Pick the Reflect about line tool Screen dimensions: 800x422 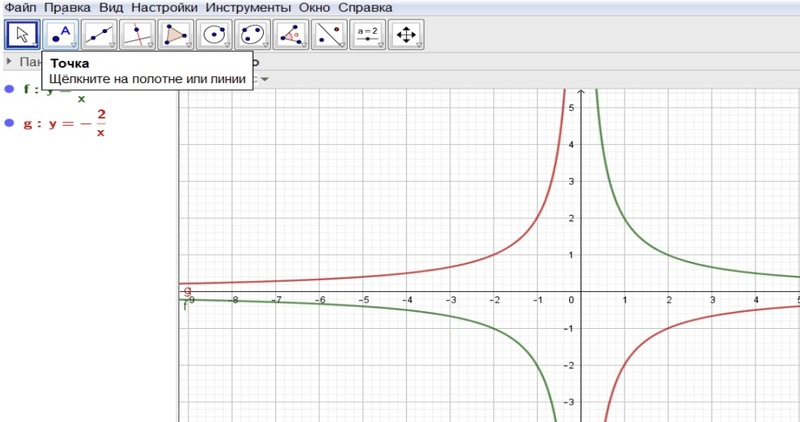coord(328,35)
